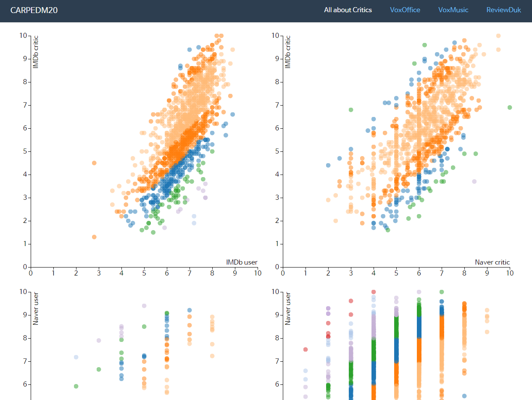Open the VoxMusic link
Viewport: 532px width, 400px height.
point(453,10)
